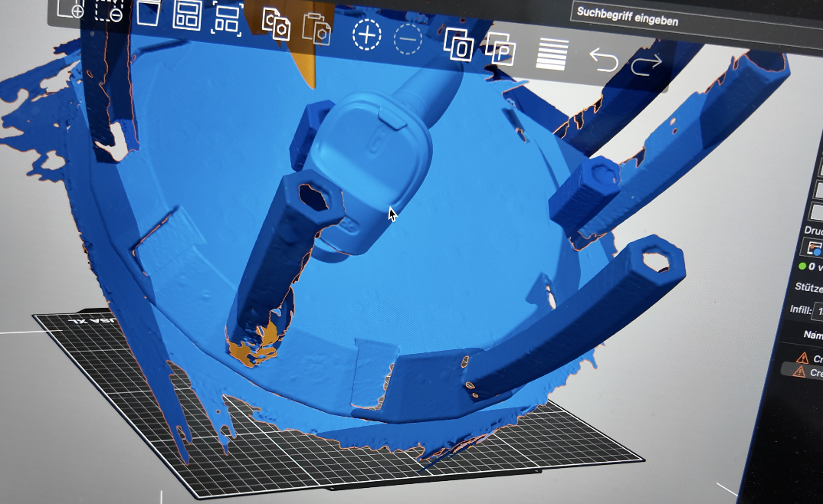Open the variable layer height tool

coord(552,54)
